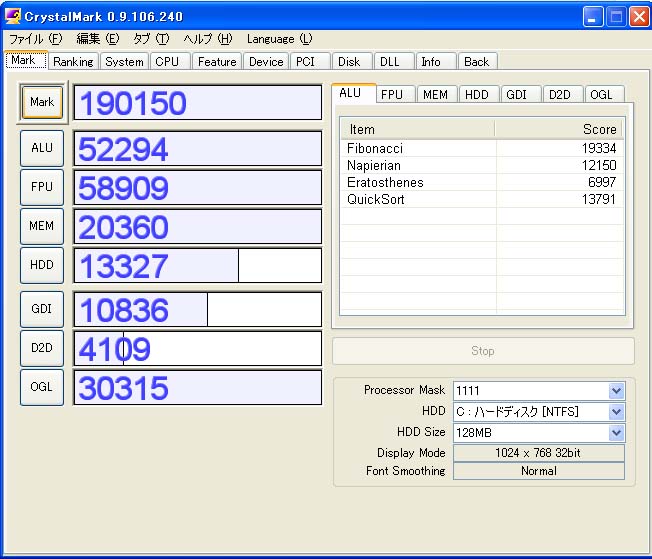652x559 pixels.
Task: Switch to the Disk tab
Action: (353, 62)
